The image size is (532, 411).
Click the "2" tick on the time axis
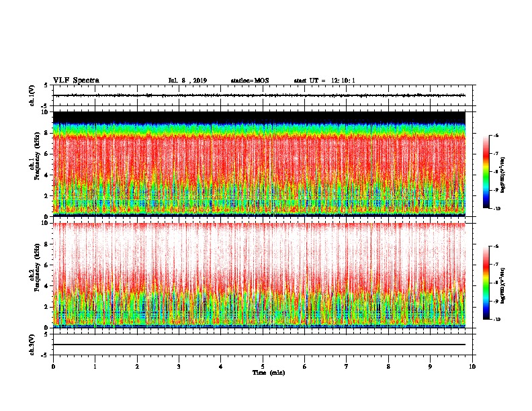pos(137,367)
